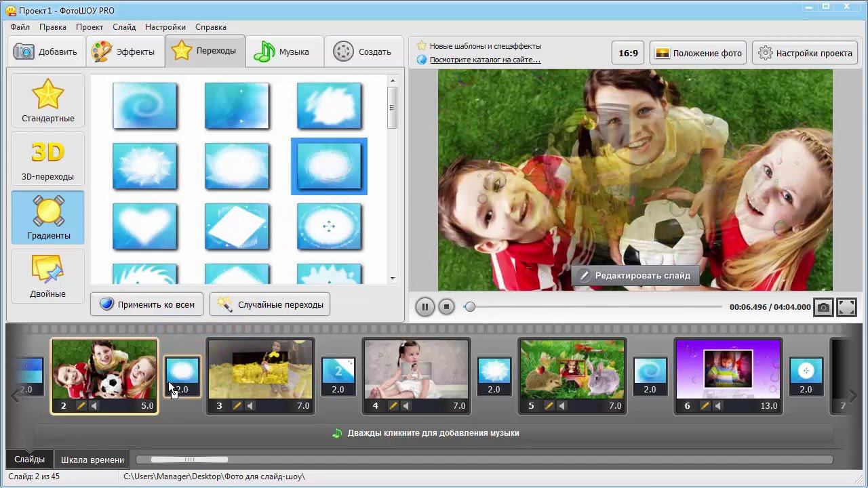Screen dimensions: 868x488
Task: Select the Двойные transitions category
Action: point(47,277)
